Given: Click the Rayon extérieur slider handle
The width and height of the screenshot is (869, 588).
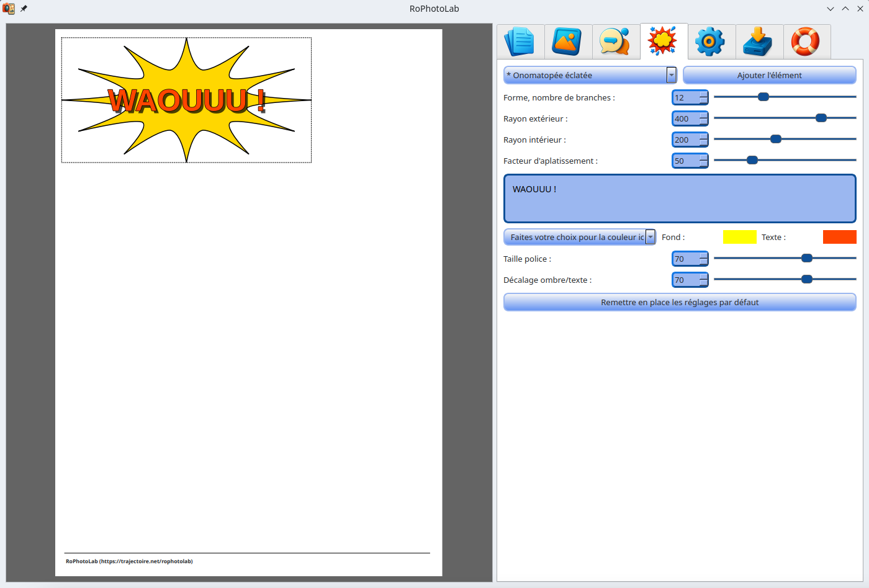Looking at the screenshot, I should [x=821, y=118].
